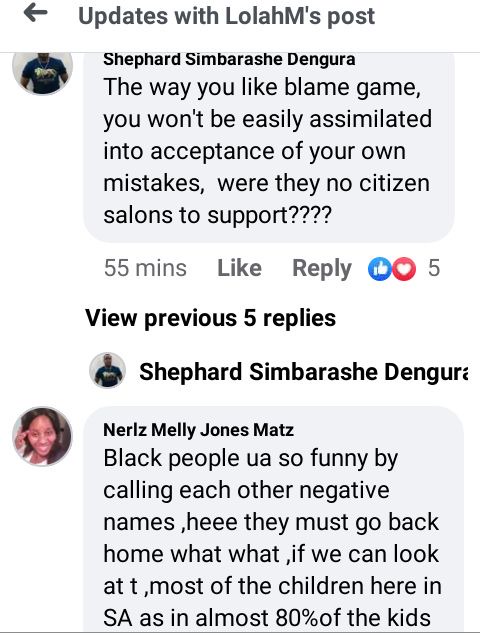
Task: Select Nerlz's comment about Black people
Action: pos(272,538)
